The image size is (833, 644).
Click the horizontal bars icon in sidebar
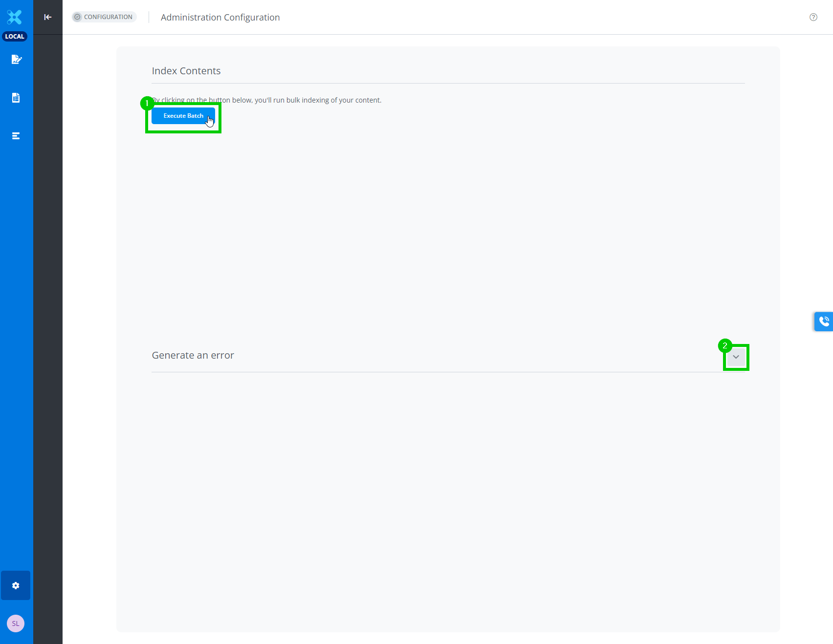click(16, 136)
